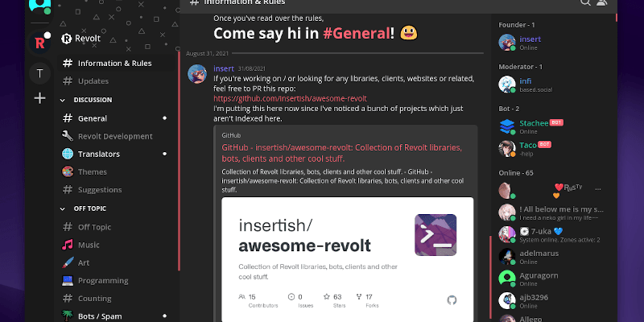The width and height of the screenshot is (644, 322).
Task: Click the globe icon for Translators
Action: coord(68,154)
